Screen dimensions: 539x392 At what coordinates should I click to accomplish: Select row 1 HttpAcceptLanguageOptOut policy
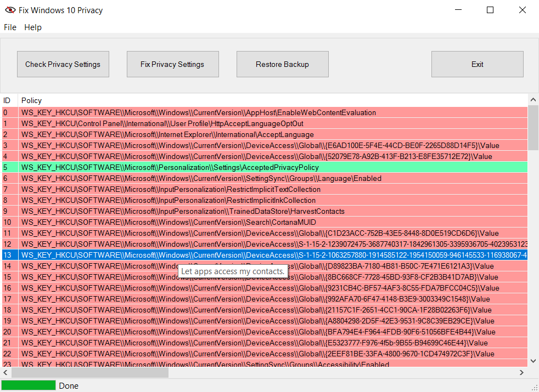265,123
